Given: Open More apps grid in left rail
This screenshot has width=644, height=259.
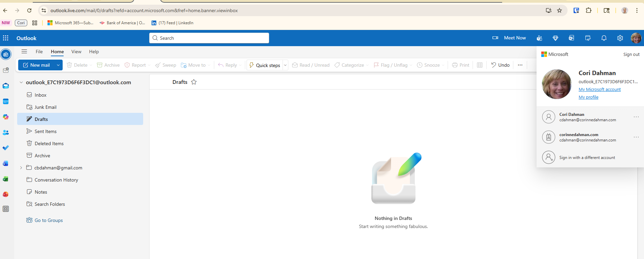Looking at the screenshot, I should coord(6,209).
